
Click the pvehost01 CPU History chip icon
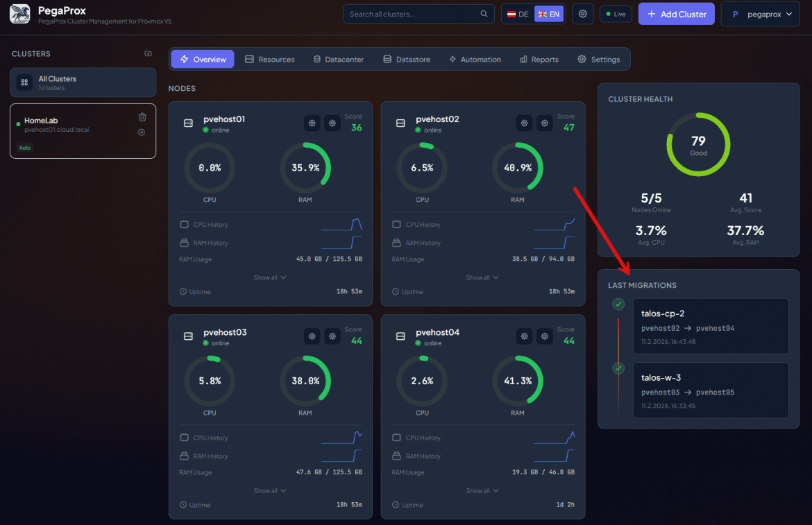(185, 225)
